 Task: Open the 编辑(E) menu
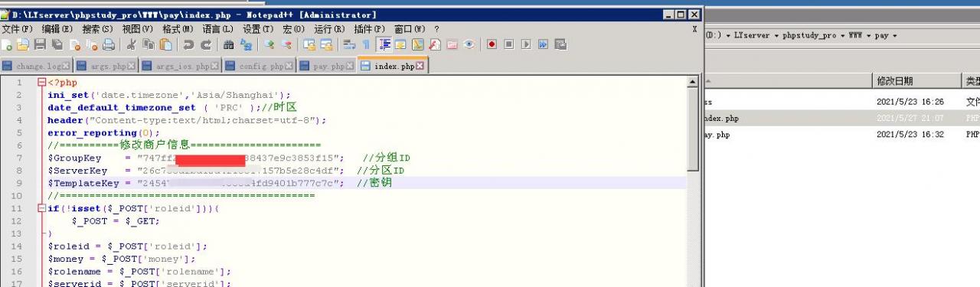tap(57, 29)
